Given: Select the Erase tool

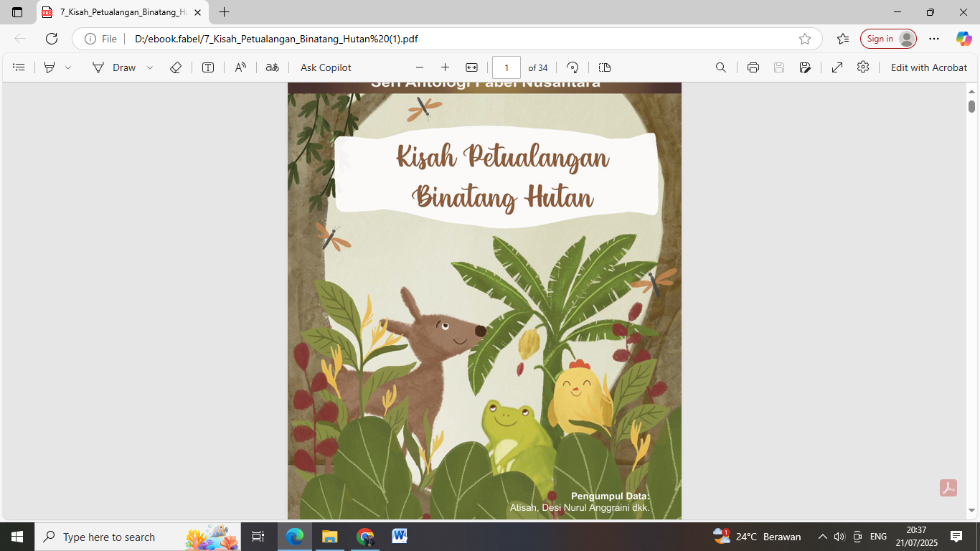Looking at the screenshot, I should point(175,67).
